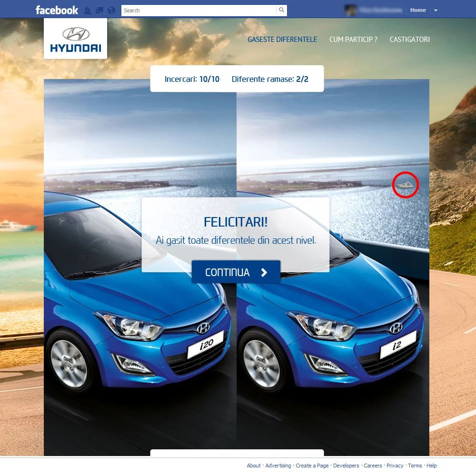This screenshot has height=476, width=476.
Task: Click the Hyundai logo box
Action: click(x=75, y=39)
